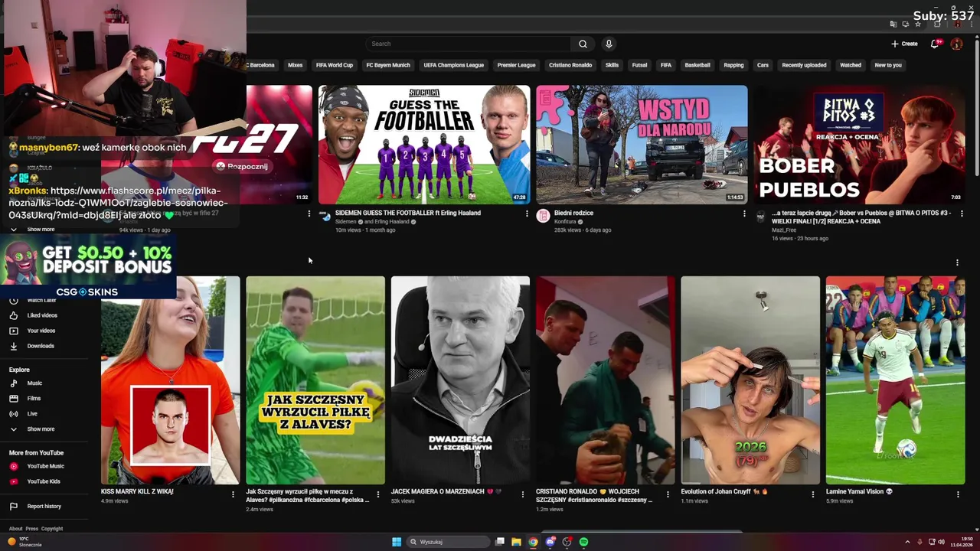
Task: Click the install app icon in the address bar
Action: pyautogui.click(x=905, y=24)
